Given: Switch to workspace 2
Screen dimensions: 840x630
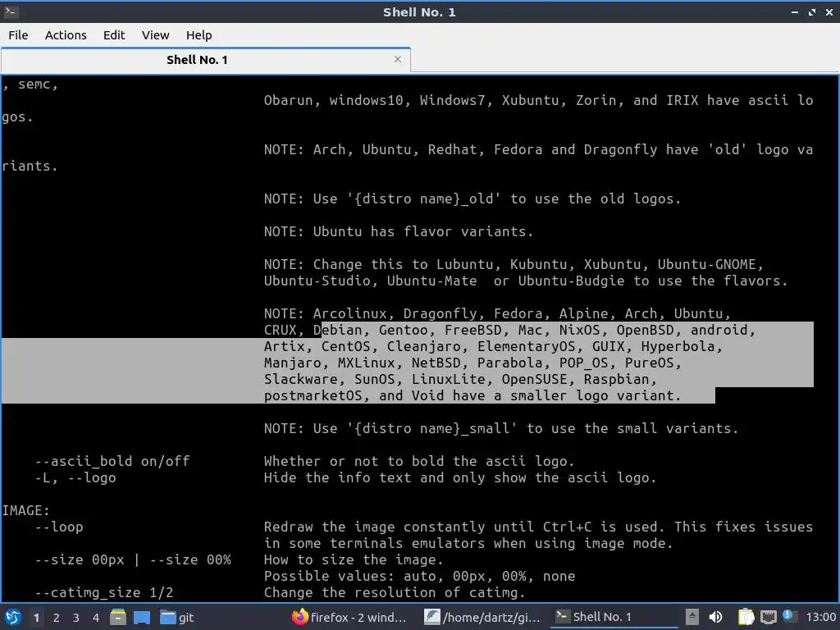Looking at the screenshot, I should [x=57, y=618].
